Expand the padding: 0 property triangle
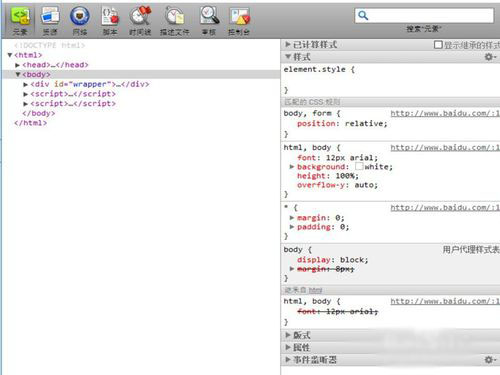The height and width of the screenshot is (375, 500). pyautogui.click(x=292, y=227)
